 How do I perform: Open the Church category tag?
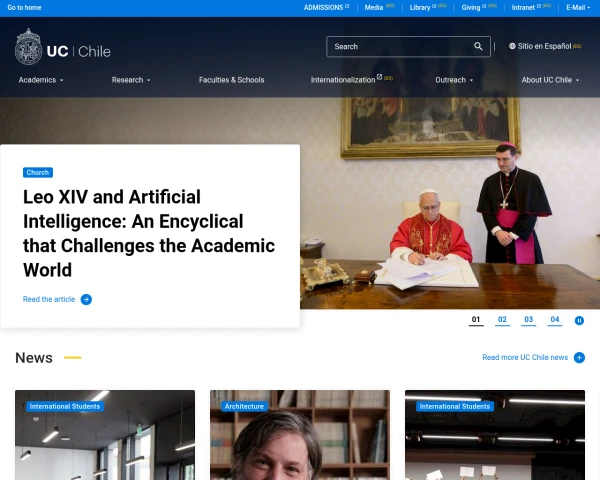click(x=38, y=173)
